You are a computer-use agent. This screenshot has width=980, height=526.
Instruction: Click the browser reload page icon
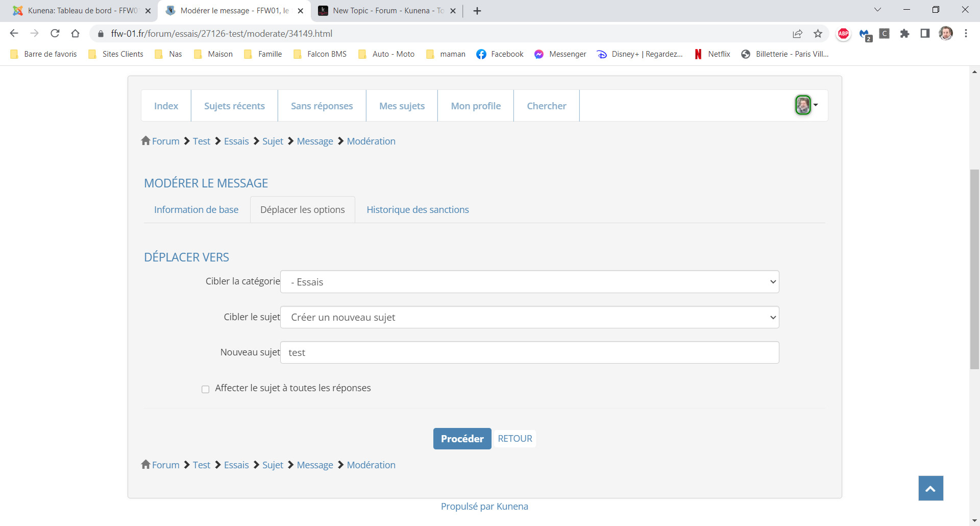pos(55,34)
